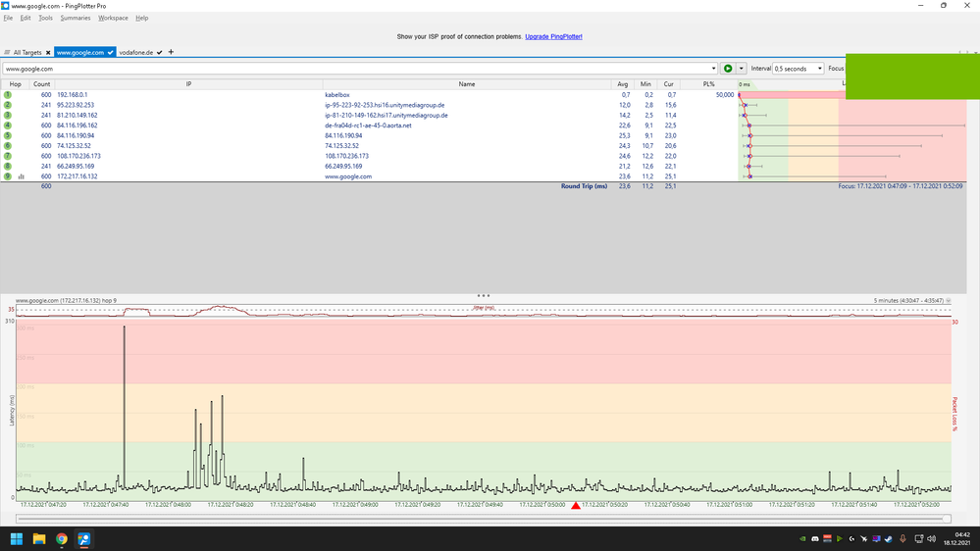Toggle the checkmark on www.google.com tab
980x551 pixels.
pyautogui.click(x=110, y=53)
